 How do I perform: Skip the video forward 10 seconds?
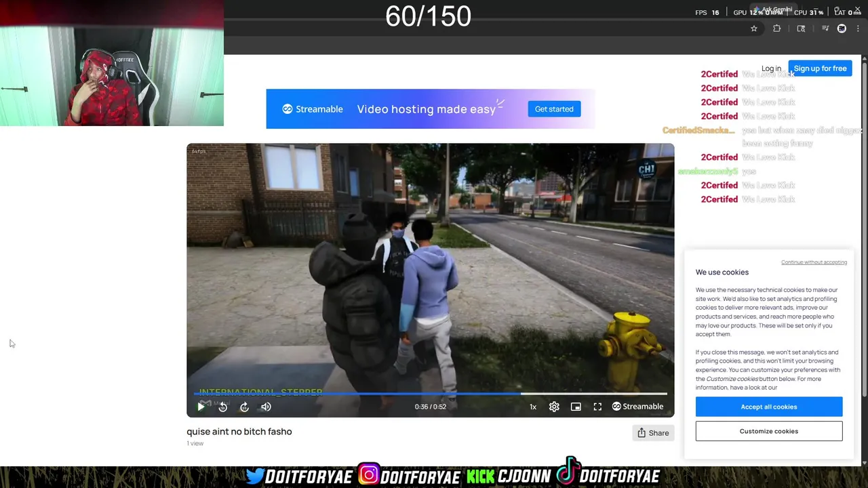244,407
